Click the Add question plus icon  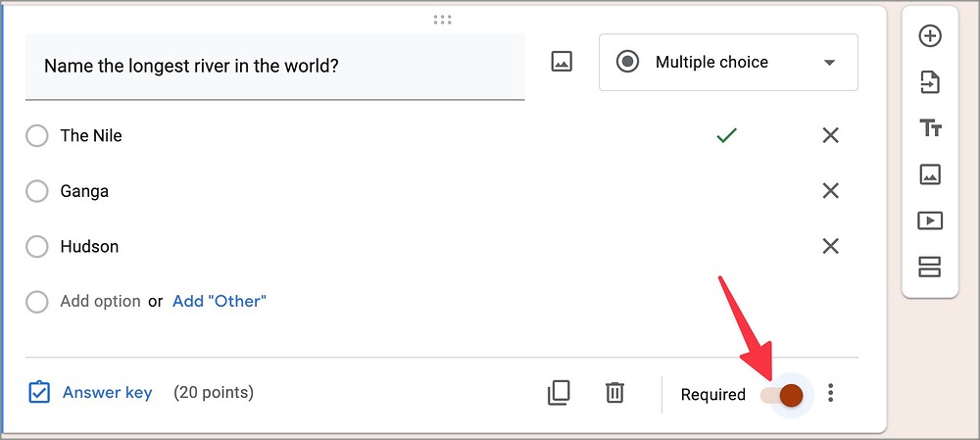pos(929,36)
